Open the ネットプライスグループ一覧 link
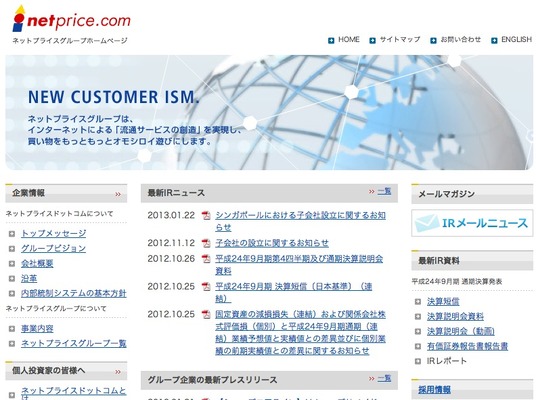Screen dimensions: 536x400 74,343
